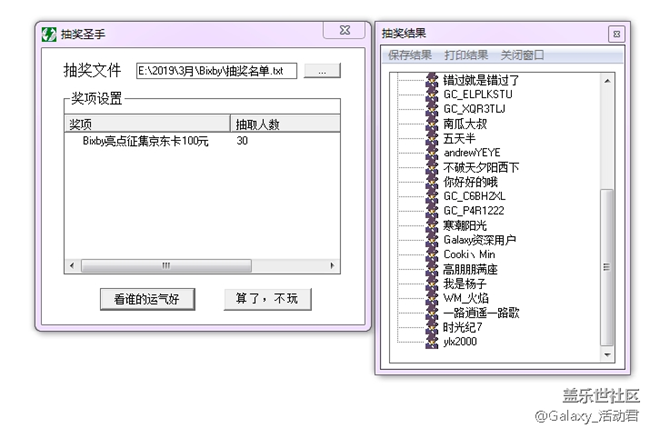Select winner name 寒潮阳光
This screenshot has width=650, height=438.
(465, 225)
